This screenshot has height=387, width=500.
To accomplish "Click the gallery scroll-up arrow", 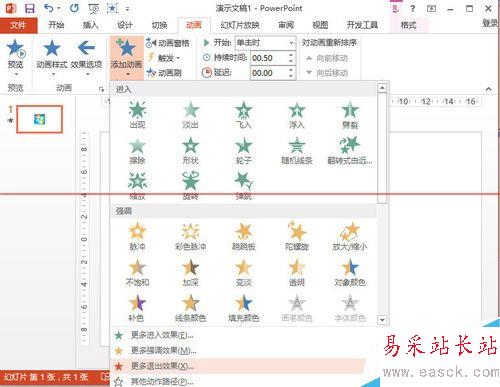I will (382, 88).
